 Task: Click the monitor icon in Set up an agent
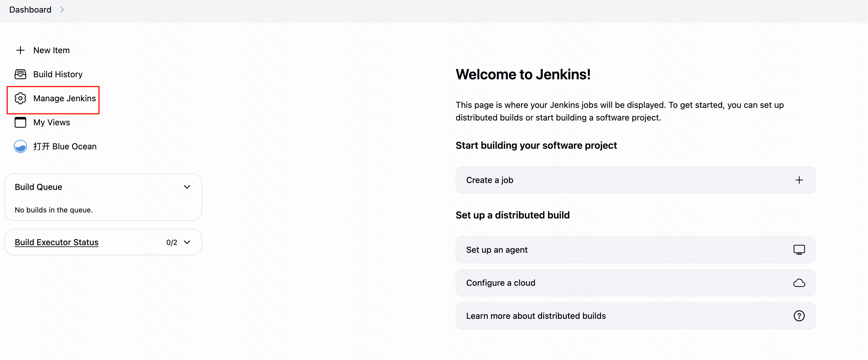pos(799,250)
